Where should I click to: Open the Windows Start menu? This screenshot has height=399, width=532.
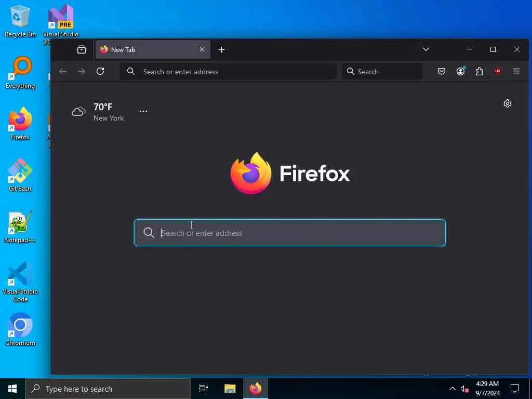(12, 389)
